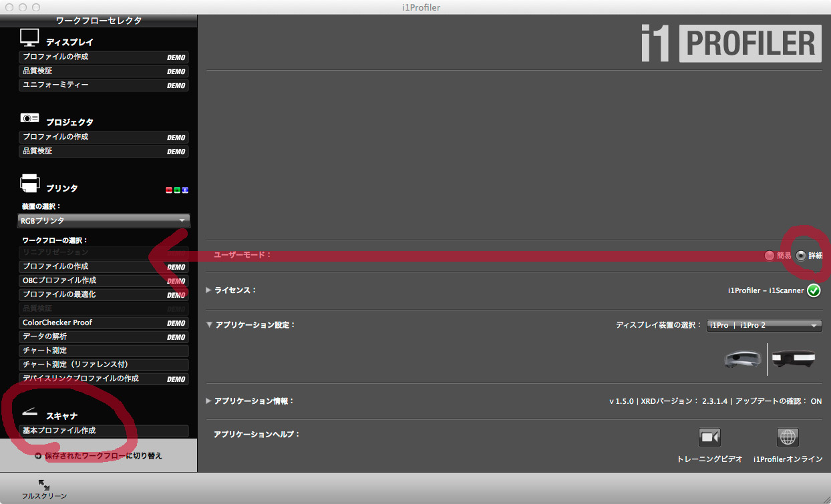Image resolution: width=831 pixels, height=504 pixels.
Task: Open OBCプロファイル作成 workflow
Action: pos(104,281)
